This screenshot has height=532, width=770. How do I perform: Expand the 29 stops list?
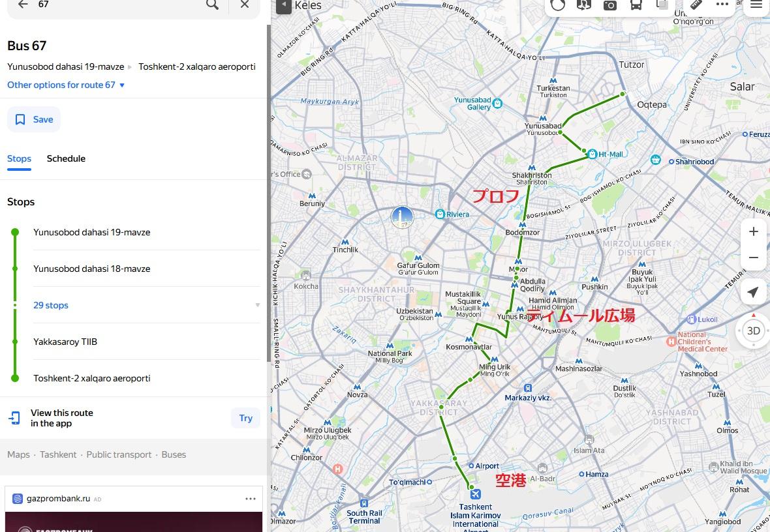[x=51, y=305]
